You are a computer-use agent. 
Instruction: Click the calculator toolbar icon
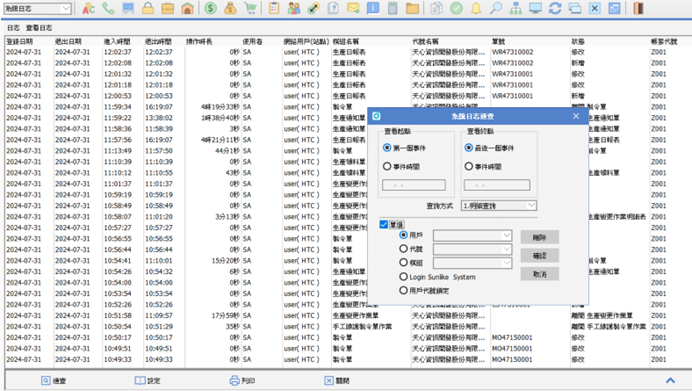[392, 8]
